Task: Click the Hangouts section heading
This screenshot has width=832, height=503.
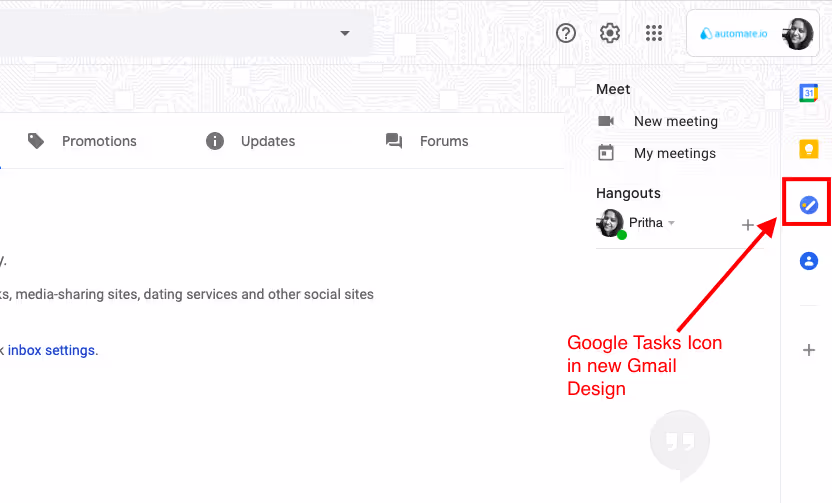Action: coord(628,193)
